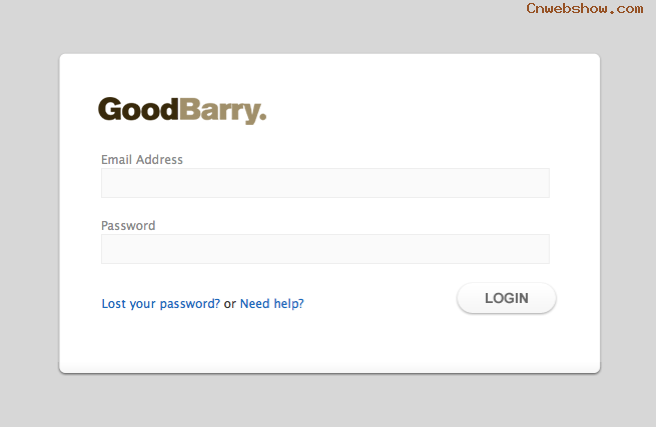Place the cursor at the right end of the password field
The width and height of the screenshot is (656, 427).
pos(544,249)
